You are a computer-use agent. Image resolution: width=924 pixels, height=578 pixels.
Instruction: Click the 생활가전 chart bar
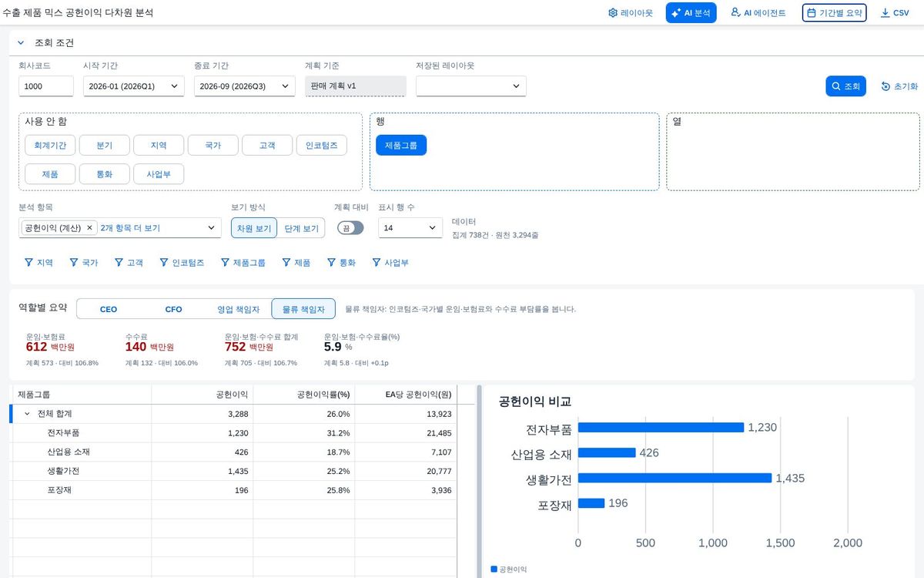675,478
